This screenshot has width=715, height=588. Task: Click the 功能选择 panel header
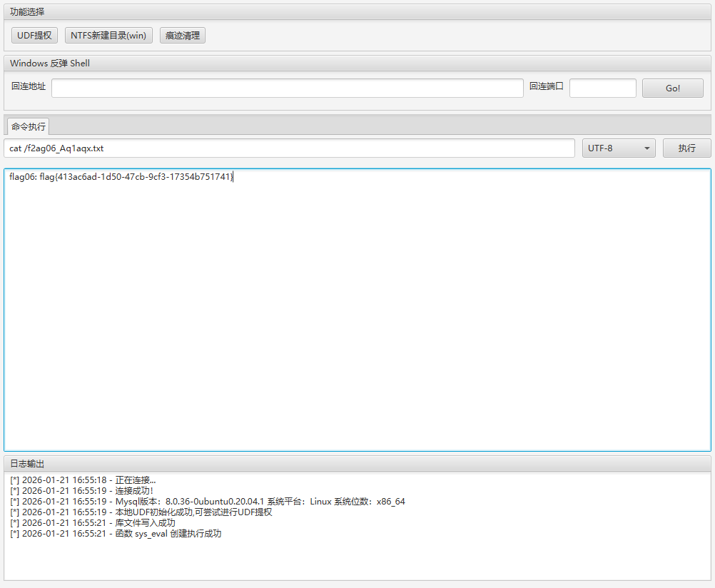pyautogui.click(x=28, y=11)
